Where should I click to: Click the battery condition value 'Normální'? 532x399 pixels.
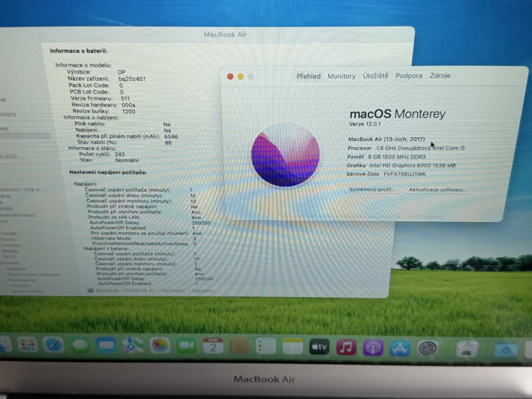pyautogui.click(x=127, y=160)
